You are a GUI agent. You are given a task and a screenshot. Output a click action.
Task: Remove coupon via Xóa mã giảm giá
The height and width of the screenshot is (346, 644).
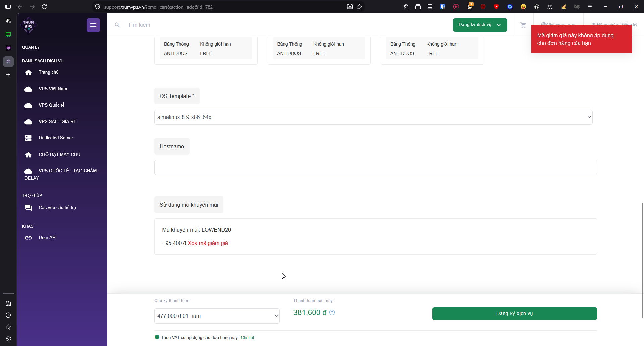click(x=208, y=243)
